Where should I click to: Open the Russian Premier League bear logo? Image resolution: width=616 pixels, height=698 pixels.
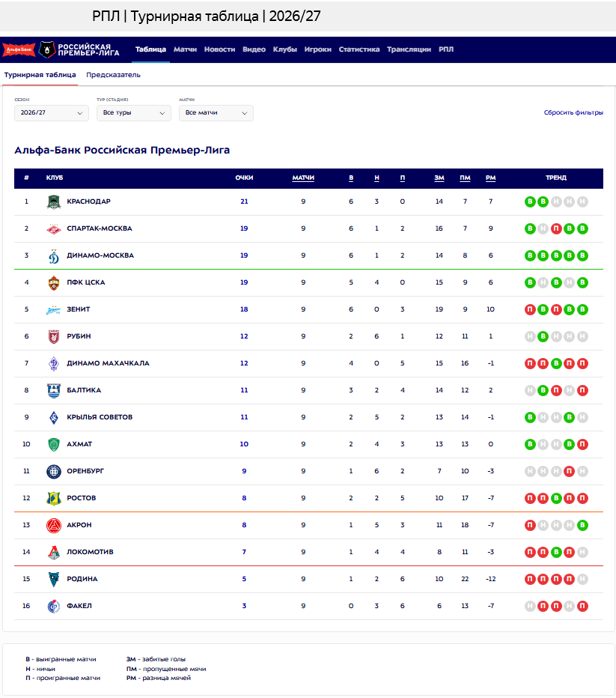[46, 49]
